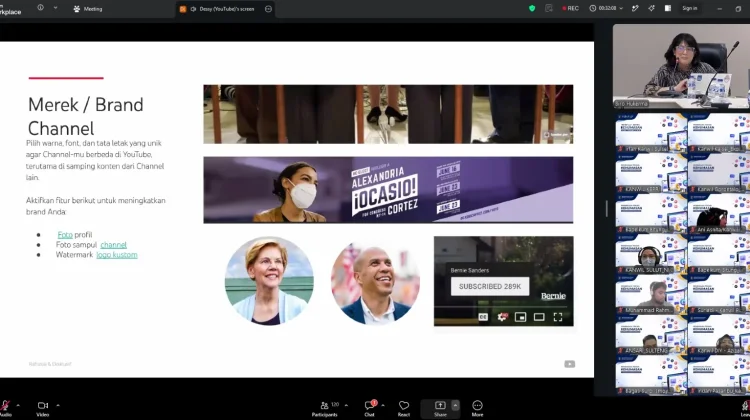Screen dimensions: 750x420
Task: Unmute with the Audio microphone icon
Action: click(x=5, y=408)
